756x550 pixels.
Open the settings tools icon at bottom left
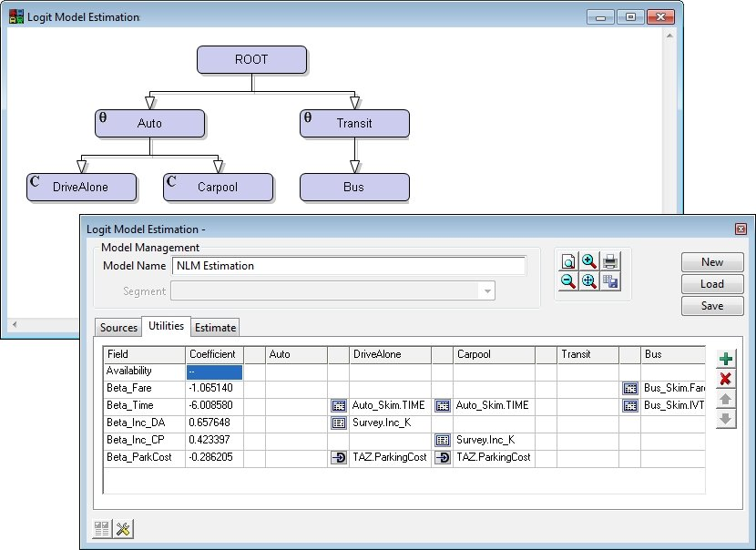coord(124,528)
